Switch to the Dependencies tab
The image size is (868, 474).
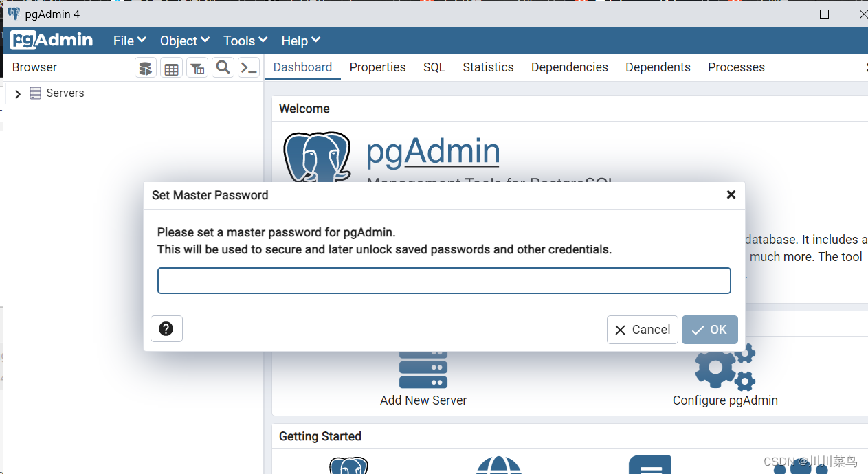click(x=570, y=67)
